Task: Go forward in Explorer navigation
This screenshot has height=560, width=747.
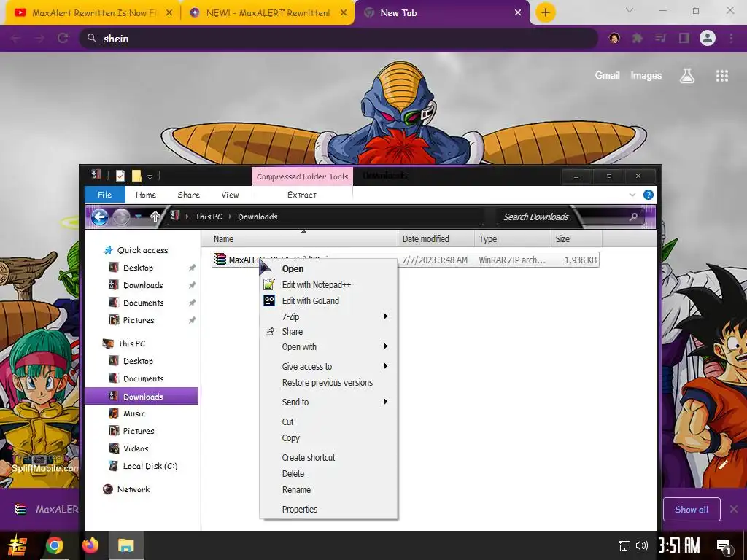Action: pyautogui.click(x=121, y=217)
